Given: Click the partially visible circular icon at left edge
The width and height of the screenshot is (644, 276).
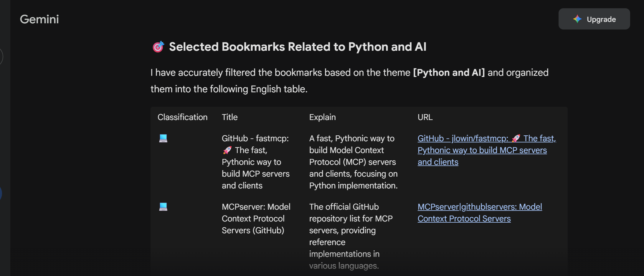Looking at the screenshot, I should (x=1, y=56).
